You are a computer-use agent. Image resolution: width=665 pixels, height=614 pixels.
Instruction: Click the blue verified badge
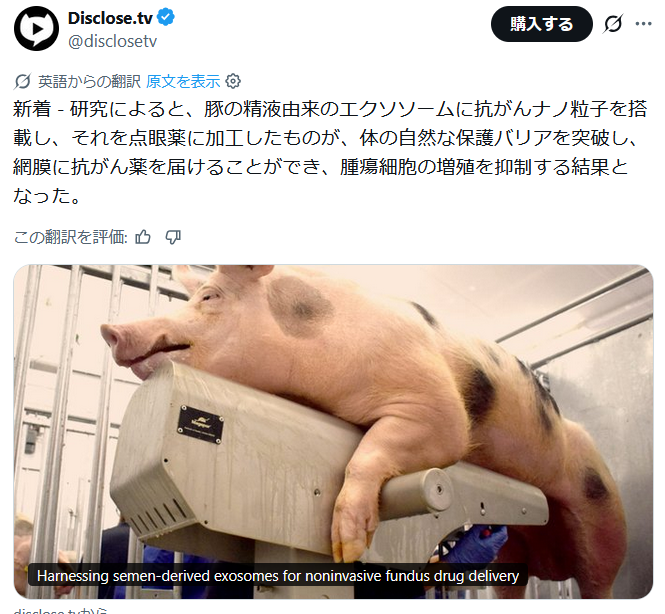(x=166, y=17)
